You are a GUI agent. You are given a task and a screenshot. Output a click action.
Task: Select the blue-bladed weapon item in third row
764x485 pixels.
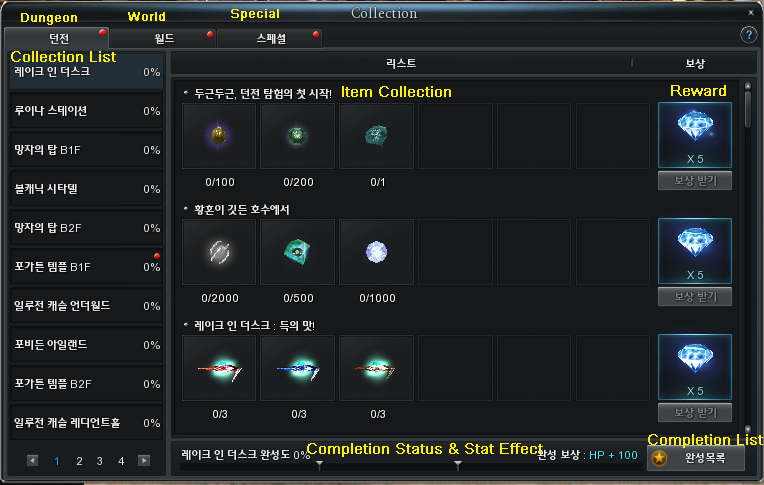pyautogui.click(x=298, y=368)
